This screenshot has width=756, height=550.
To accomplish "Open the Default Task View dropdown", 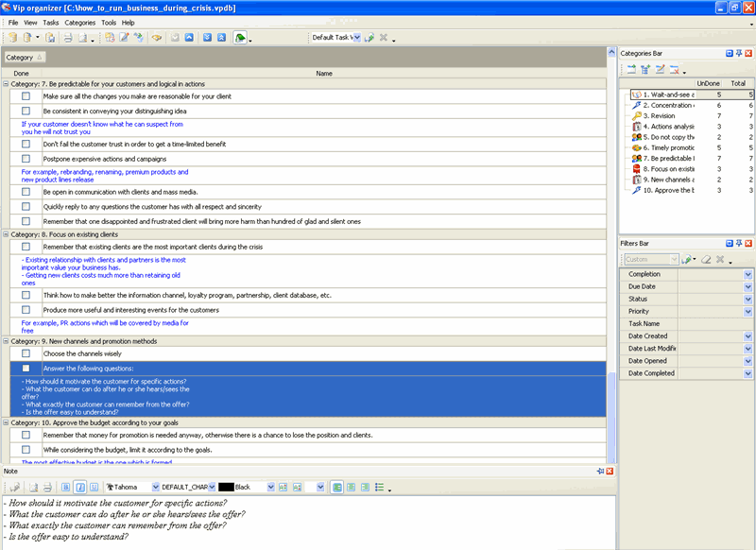I will tap(357, 38).
